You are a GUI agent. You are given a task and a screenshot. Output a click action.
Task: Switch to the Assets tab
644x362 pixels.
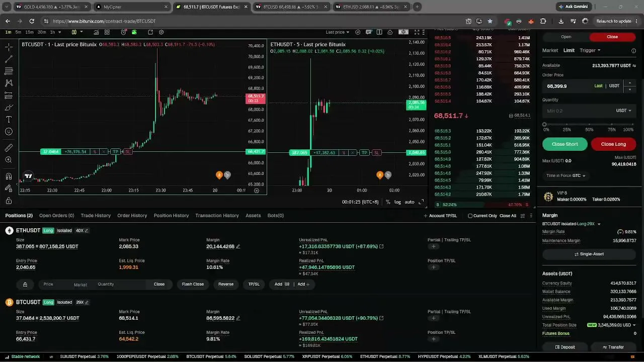253,216
